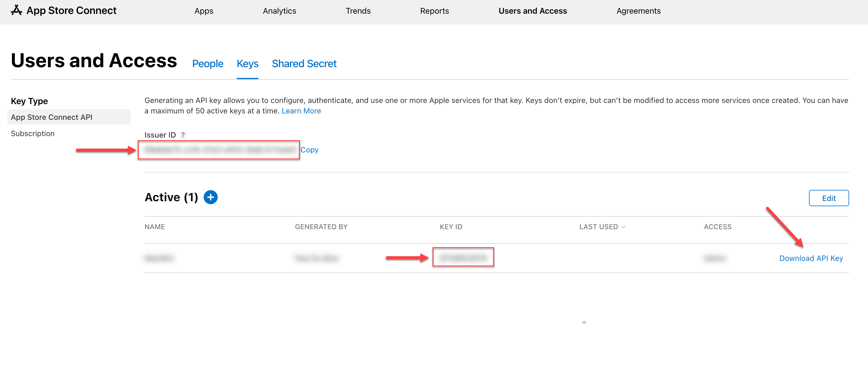Click the blue plus icon beside Active
Image resolution: width=868 pixels, height=367 pixels.
coord(210,197)
